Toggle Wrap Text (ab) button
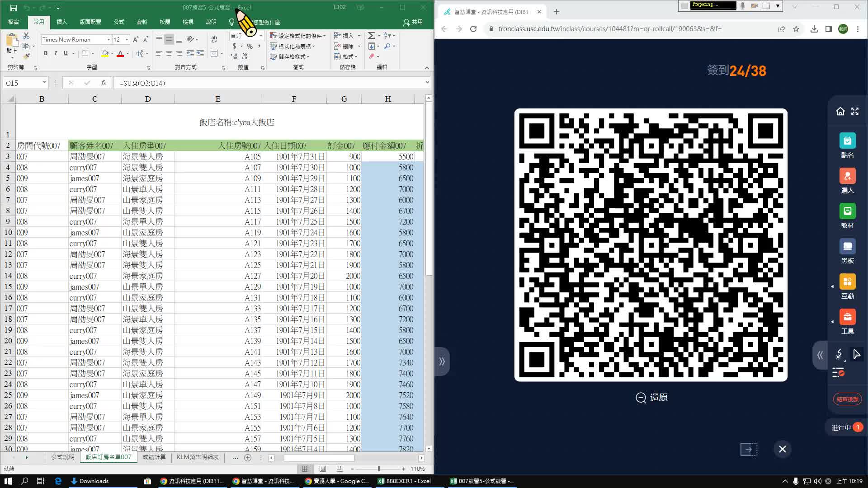 [x=214, y=39]
